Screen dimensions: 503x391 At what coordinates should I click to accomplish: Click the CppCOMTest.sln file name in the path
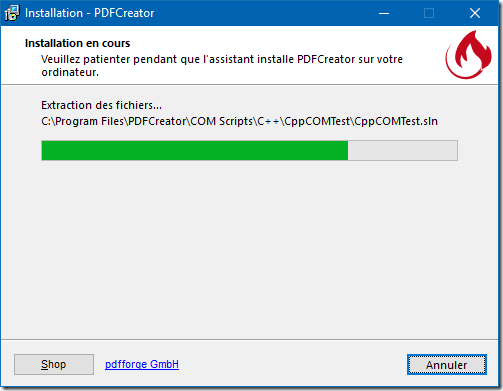point(396,121)
